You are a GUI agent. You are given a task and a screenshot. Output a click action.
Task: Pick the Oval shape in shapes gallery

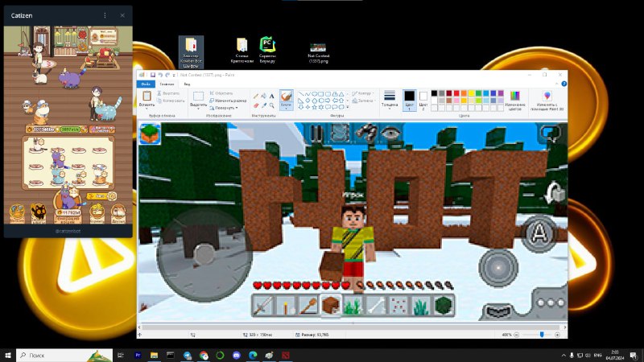(x=314, y=94)
